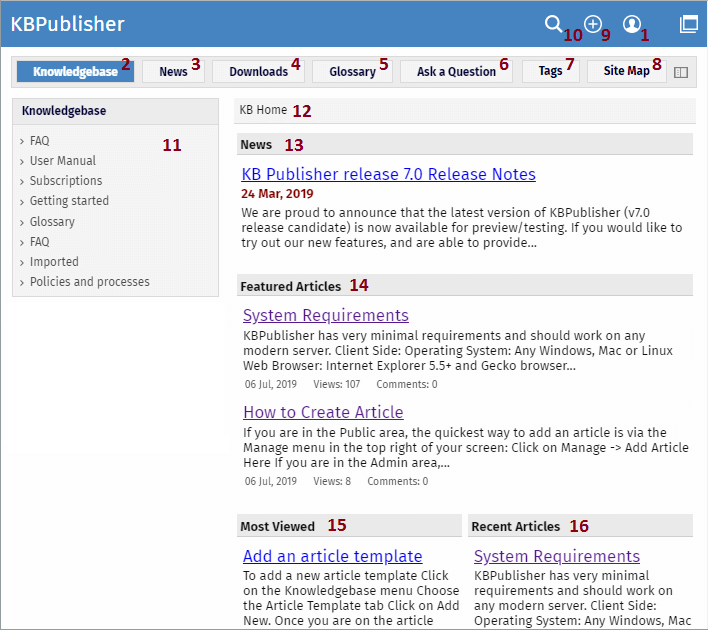Screen dimensions: 708x630
Task: Open KB Publisher release 7.0 Release Notes
Action: point(388,174)
